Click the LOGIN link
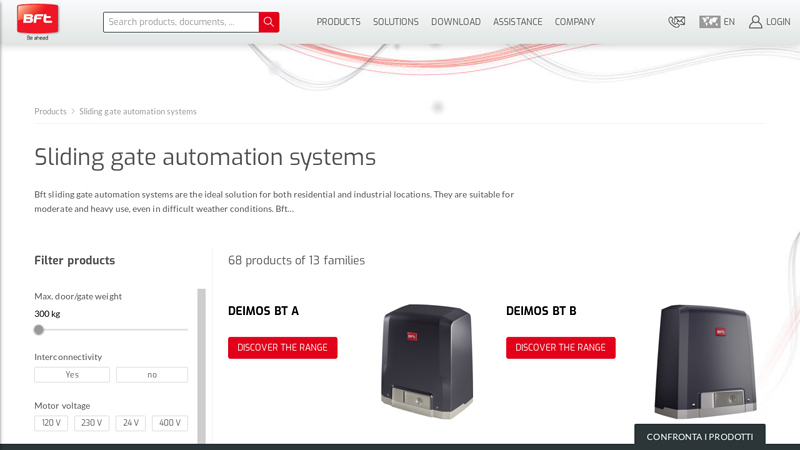The height and width of the screenshot is (450, 800). pyautogui.click(x=778, y=22)
